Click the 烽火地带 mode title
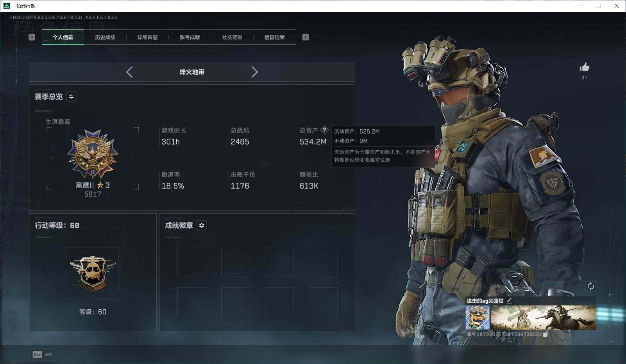The height and width of the screenshot is (364, 626). [x=192, y=72]
